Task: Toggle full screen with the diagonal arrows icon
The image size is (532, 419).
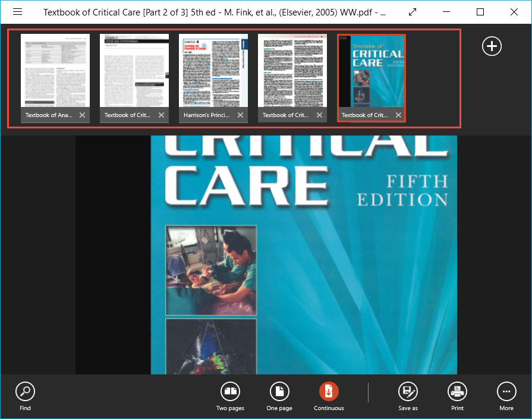Action: tap(413, 12)
